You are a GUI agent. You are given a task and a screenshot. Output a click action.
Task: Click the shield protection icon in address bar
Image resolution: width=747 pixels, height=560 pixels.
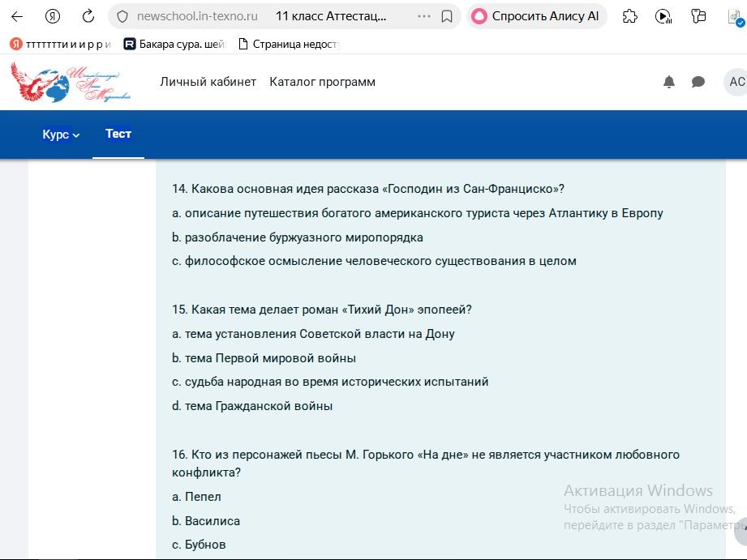[122, 17]
